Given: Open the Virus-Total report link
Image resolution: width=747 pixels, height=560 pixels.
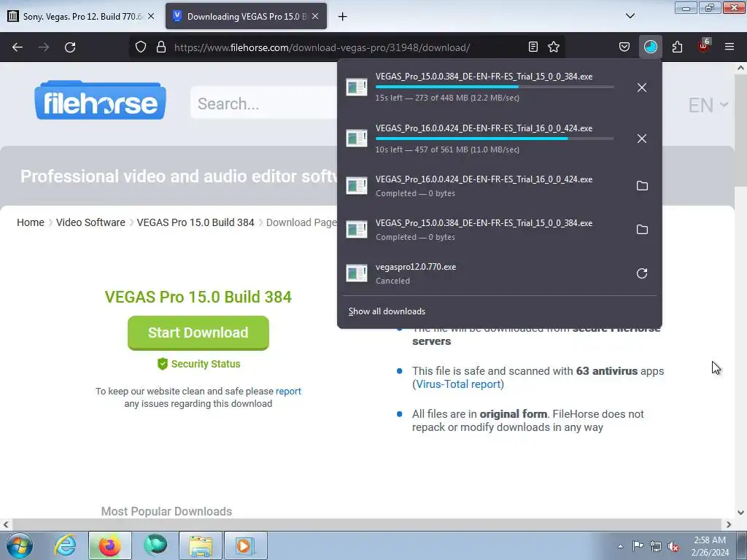Looking at the screenshot, I should [x=458, y=384].
